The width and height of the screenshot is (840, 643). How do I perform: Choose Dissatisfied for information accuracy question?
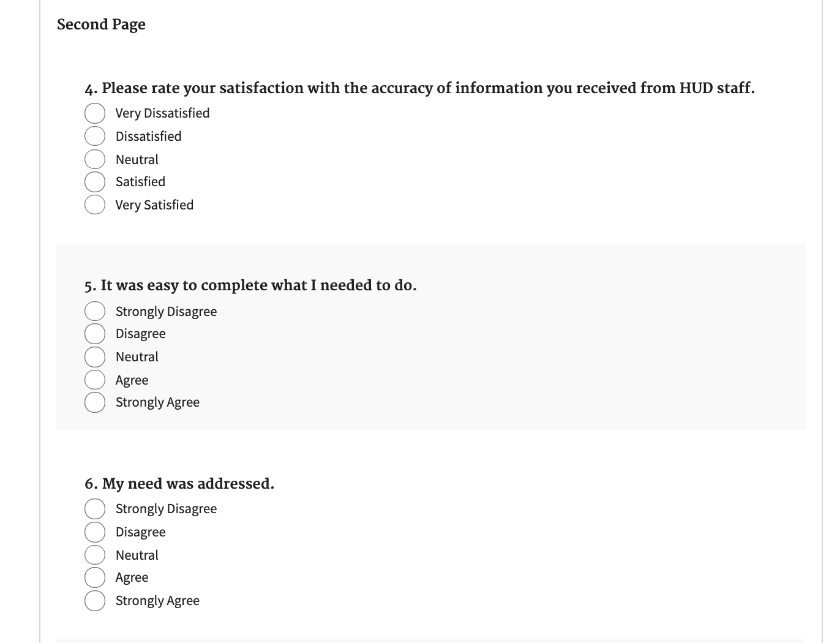click(x=95, y=136)
